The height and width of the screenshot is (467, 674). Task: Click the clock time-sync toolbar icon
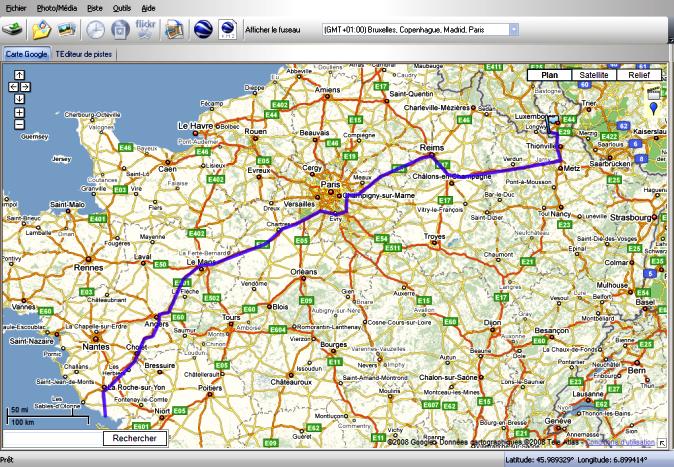(x=95, y=30)
